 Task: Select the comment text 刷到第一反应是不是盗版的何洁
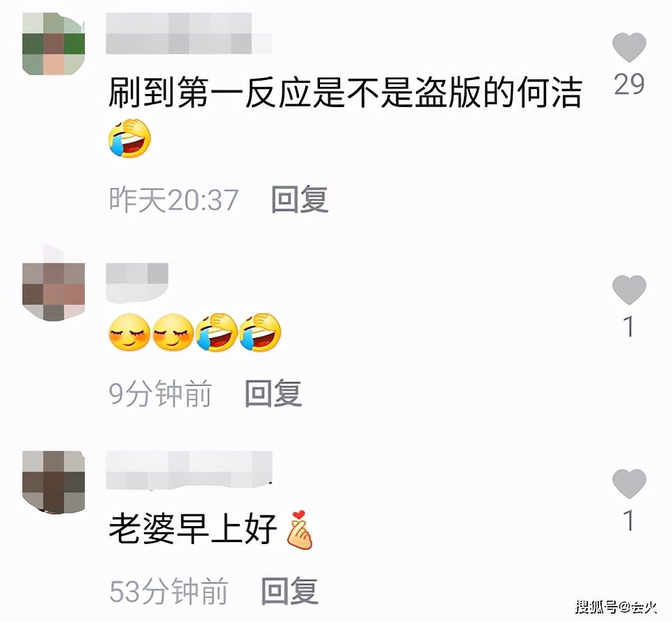click(x=344, y=93)
